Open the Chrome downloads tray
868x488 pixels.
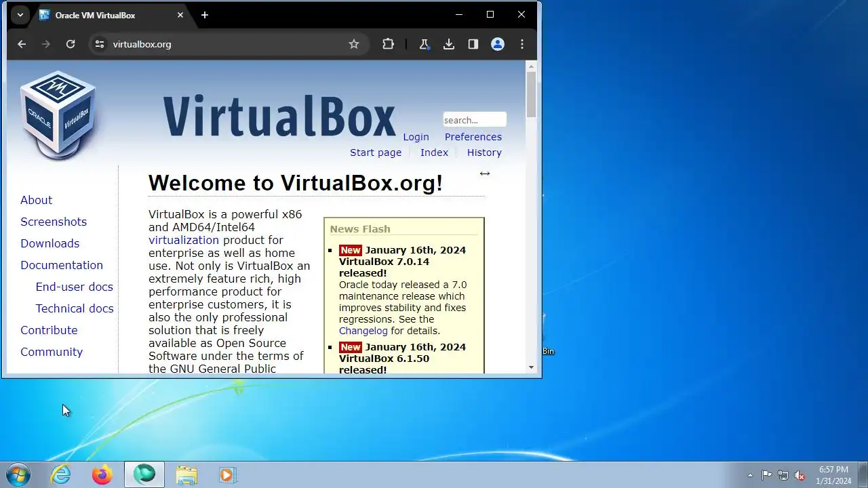pos(448,44)
